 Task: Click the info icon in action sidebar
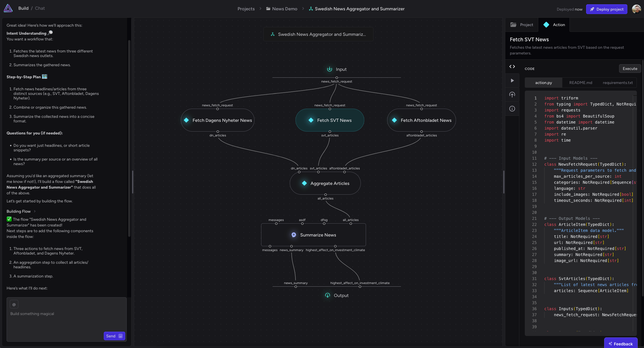pyautogui.click(x=512, y=109)
